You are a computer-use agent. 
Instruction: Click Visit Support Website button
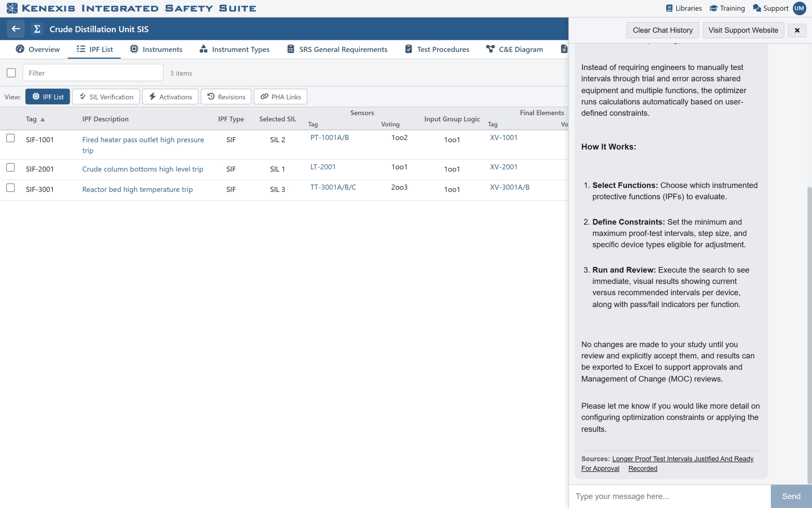(x=743, y=30)
